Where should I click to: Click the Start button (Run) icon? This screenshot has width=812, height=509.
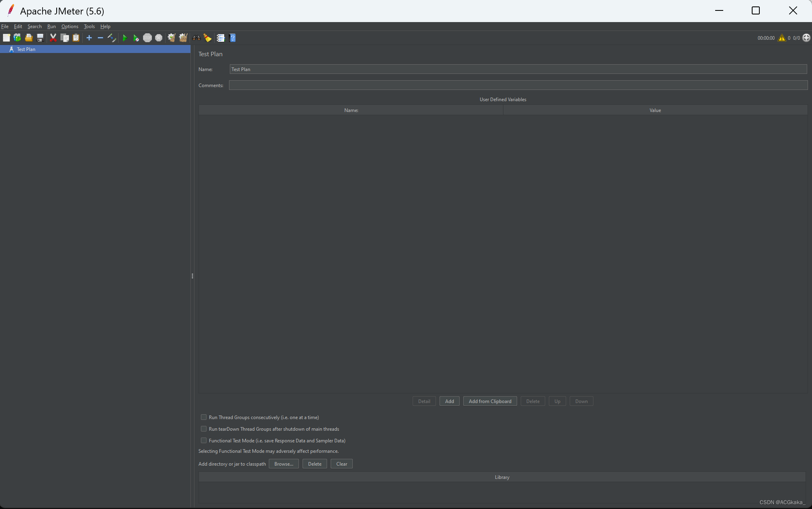coord(125,37)
